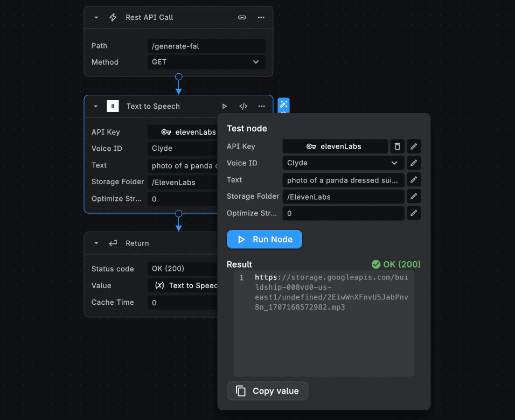Collapse the Rest API Call node
The image size is (515, 420).
pos(96,17)
